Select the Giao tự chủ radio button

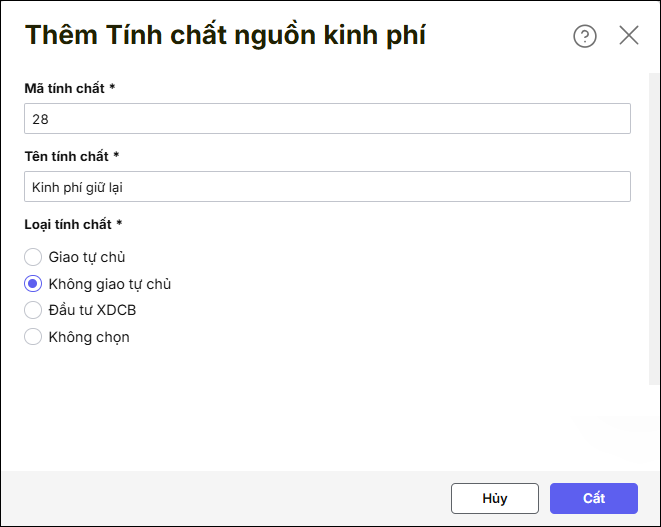(x=33, y=257)
